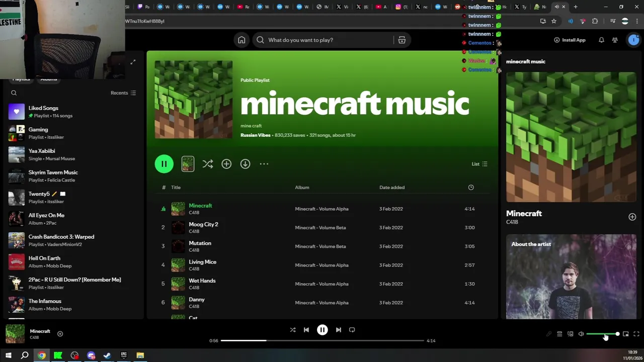Screen dimensions: 644x362
Task: Expand Your Library with the diagonal arrows icon
Action: click(133, 62)
